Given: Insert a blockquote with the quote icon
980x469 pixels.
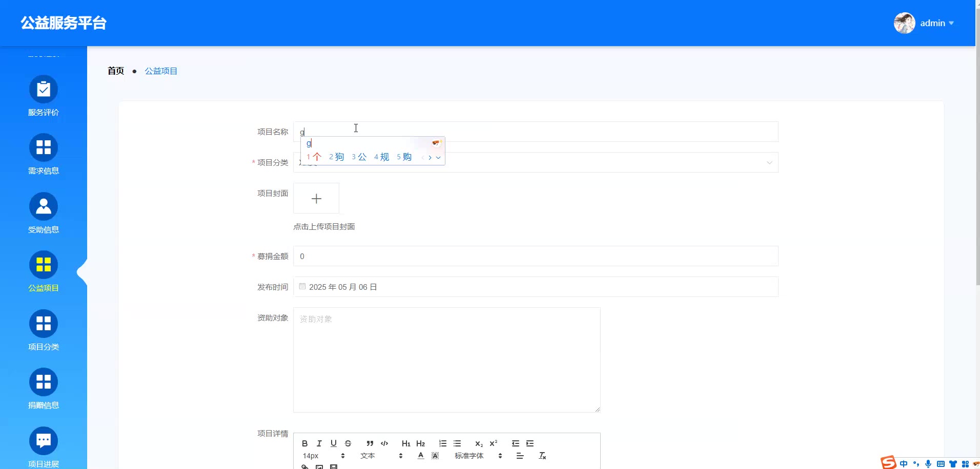Looking at the screenshot, I should tap(370, 443).
